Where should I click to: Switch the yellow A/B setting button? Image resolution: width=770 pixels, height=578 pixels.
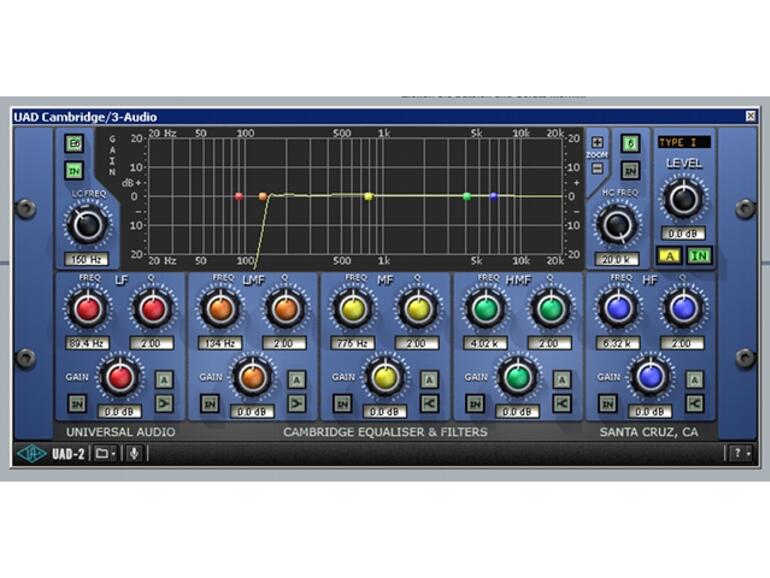pyautogui.click(x=669, y=255)
